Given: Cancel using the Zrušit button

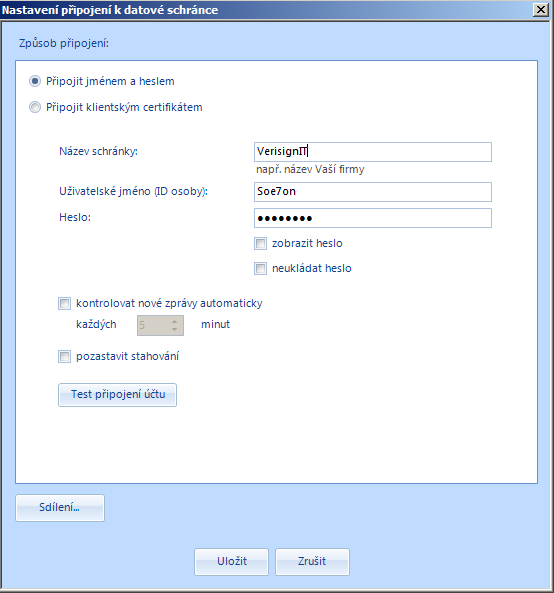Looking at the screenshot, I should [312, 562].
